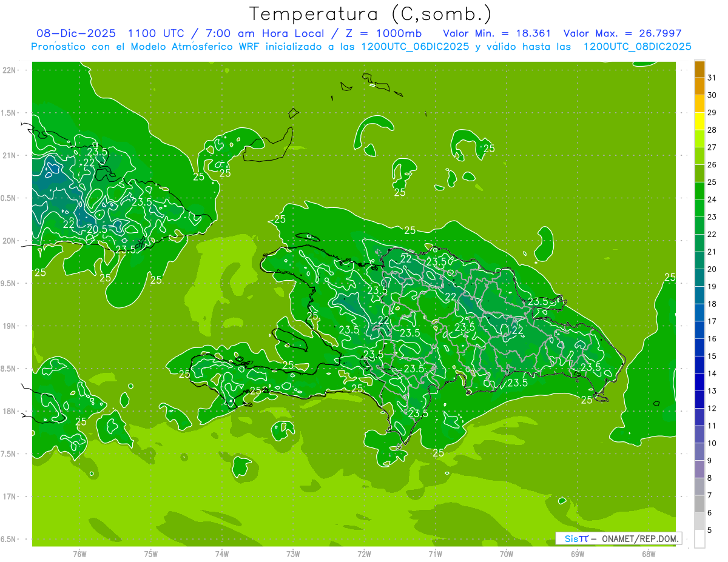This screenshot has width=728, height=562.
Task: Click the '68W' longitude label
Action: pyautogui.click(x=649, y=554)
